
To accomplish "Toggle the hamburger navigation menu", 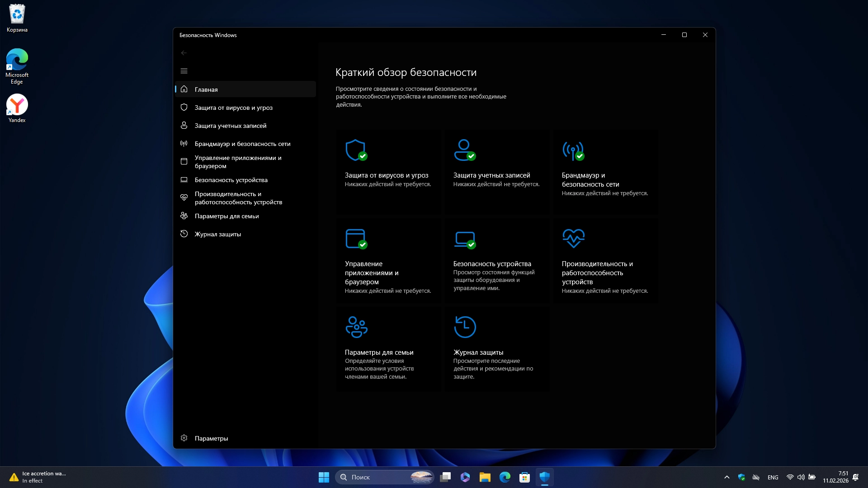I will click(x=184, y=71).
